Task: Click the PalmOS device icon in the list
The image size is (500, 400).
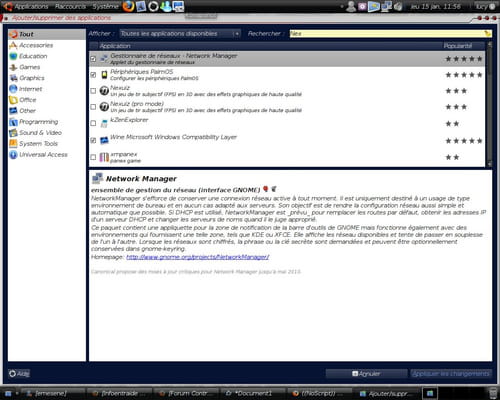Action: [104, 75]
